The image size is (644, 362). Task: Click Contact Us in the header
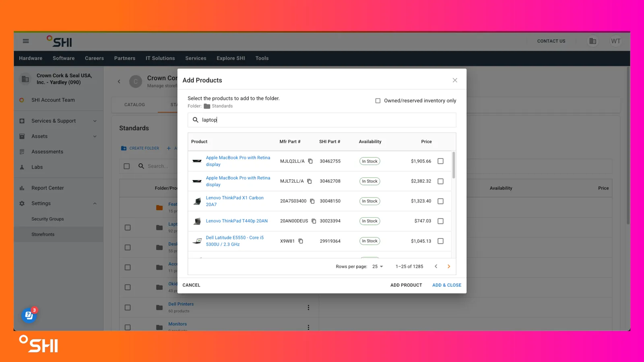551,41
